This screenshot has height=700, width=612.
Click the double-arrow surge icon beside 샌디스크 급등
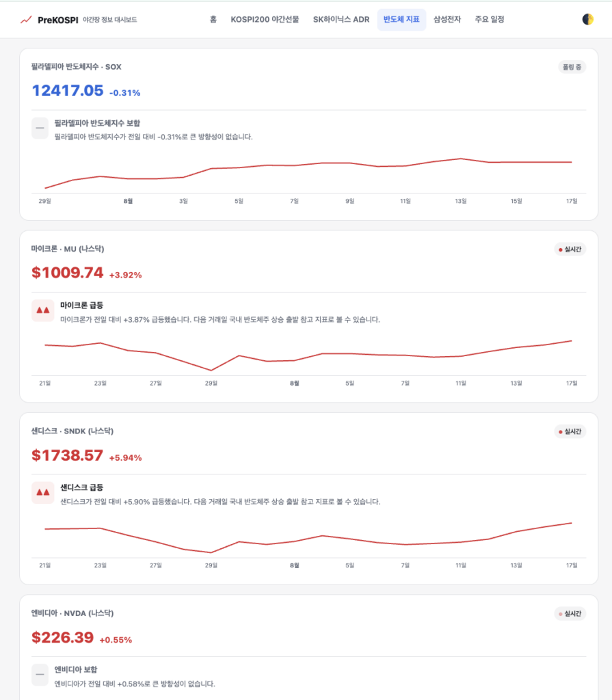(x=43, y=492)
